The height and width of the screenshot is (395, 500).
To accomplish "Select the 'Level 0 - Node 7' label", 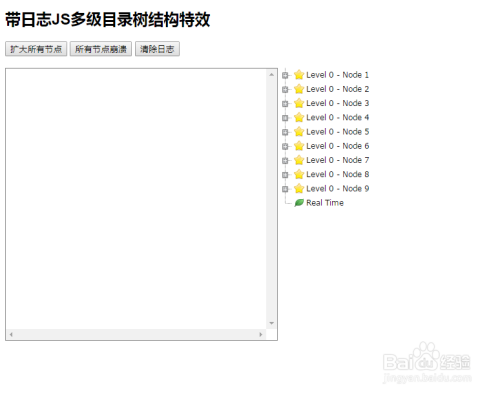I will 337,160.
